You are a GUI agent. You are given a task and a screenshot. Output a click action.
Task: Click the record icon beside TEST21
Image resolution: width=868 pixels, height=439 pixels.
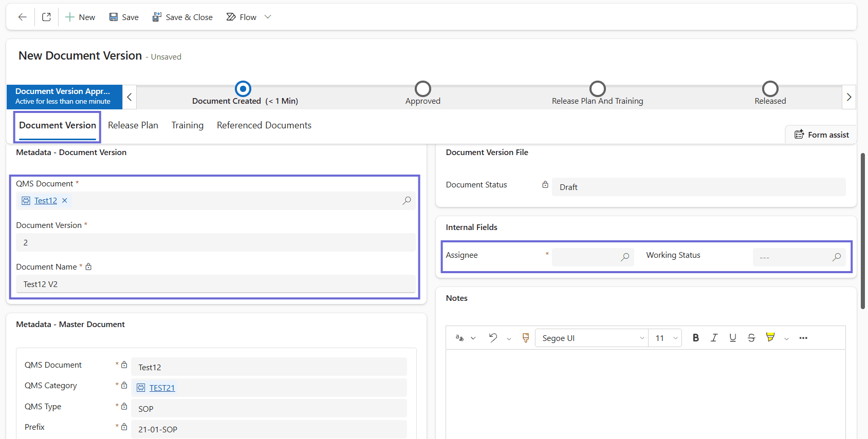coord(141,388)
